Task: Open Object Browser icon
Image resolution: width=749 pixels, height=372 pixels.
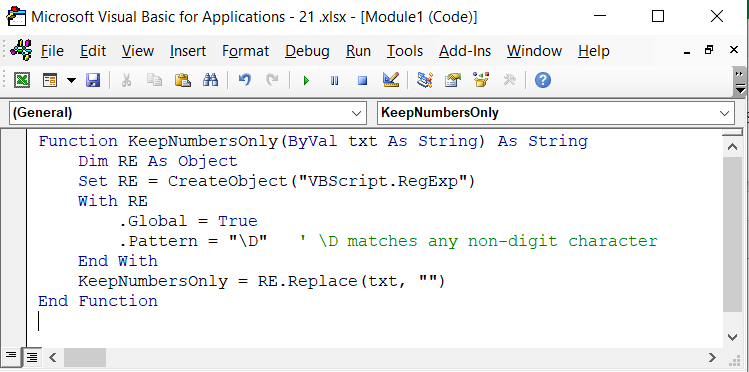Action: pyautogui.click(x=481, y=80)
